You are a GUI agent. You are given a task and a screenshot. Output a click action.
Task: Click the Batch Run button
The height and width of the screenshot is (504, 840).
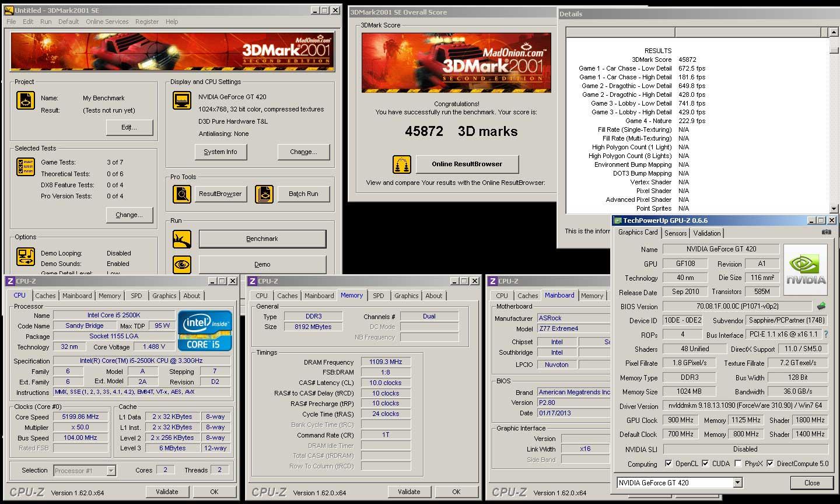coord(303,194)
